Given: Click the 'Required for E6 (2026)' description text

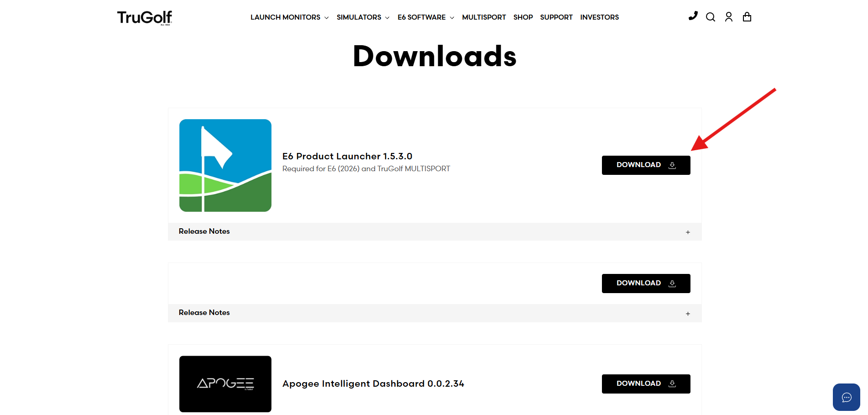Looking at the screenshot, I should point(366,169).
